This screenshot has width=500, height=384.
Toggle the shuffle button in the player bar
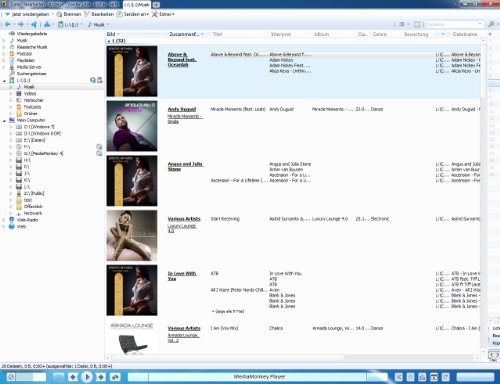click(x=399, y=377)
